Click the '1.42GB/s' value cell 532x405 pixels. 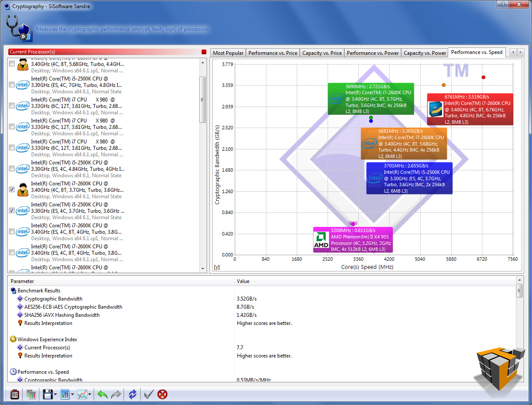coord(247,315)
